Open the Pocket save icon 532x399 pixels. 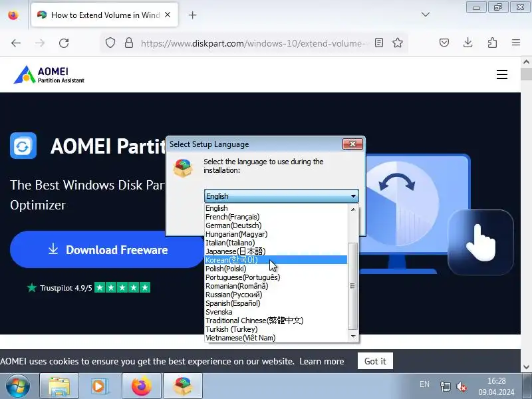[444, 43]
